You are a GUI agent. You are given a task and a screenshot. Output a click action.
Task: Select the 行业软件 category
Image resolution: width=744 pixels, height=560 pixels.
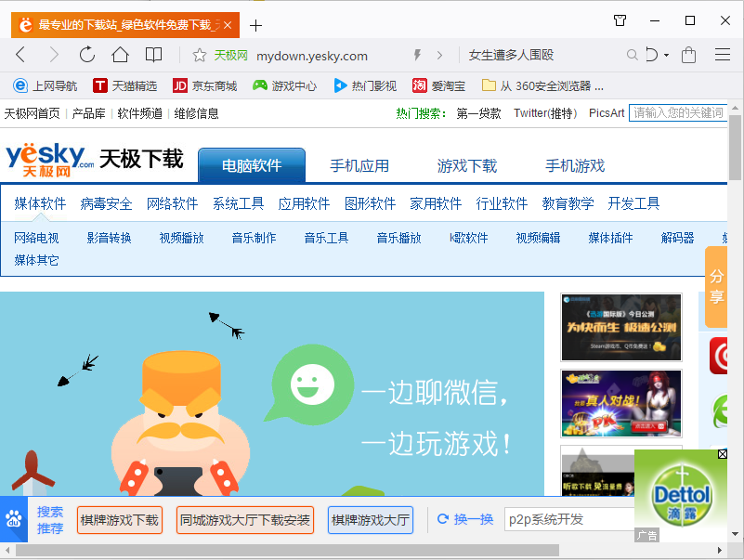tap(502, 203)
